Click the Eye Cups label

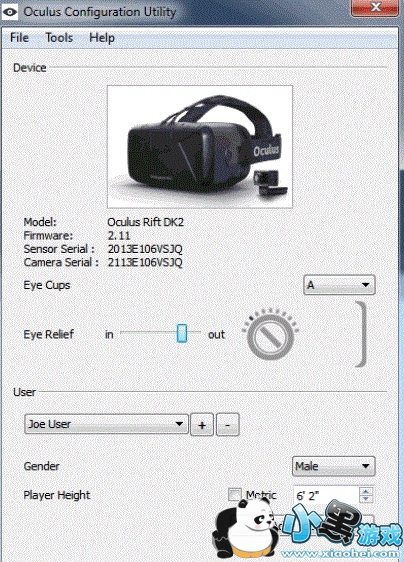[x=47, y=285]
